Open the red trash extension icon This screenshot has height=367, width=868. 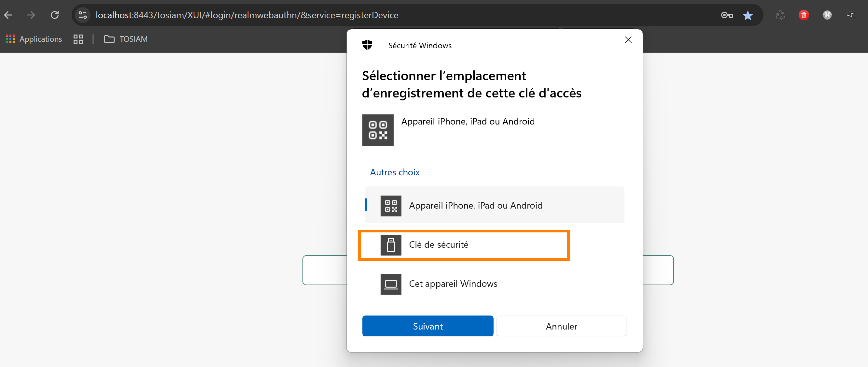click(x=804, y=15)
